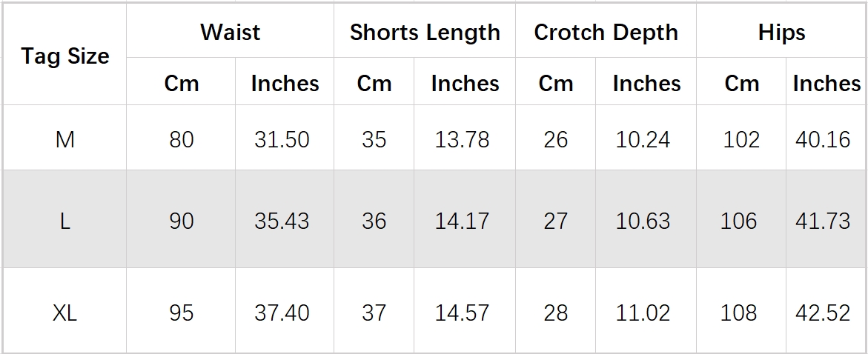Select the waist value 90 cm
Viewport: 868px width, 354px height.
[182, 221]
